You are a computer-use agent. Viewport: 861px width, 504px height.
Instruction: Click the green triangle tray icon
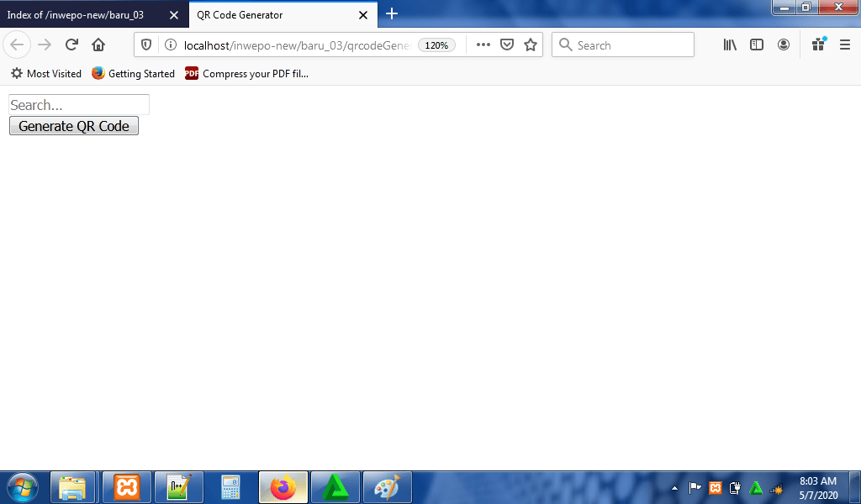756,487
